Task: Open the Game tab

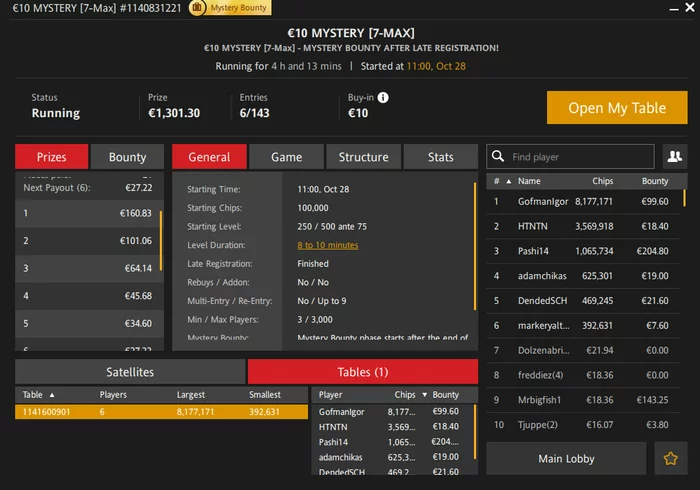Action: (286, 157)
